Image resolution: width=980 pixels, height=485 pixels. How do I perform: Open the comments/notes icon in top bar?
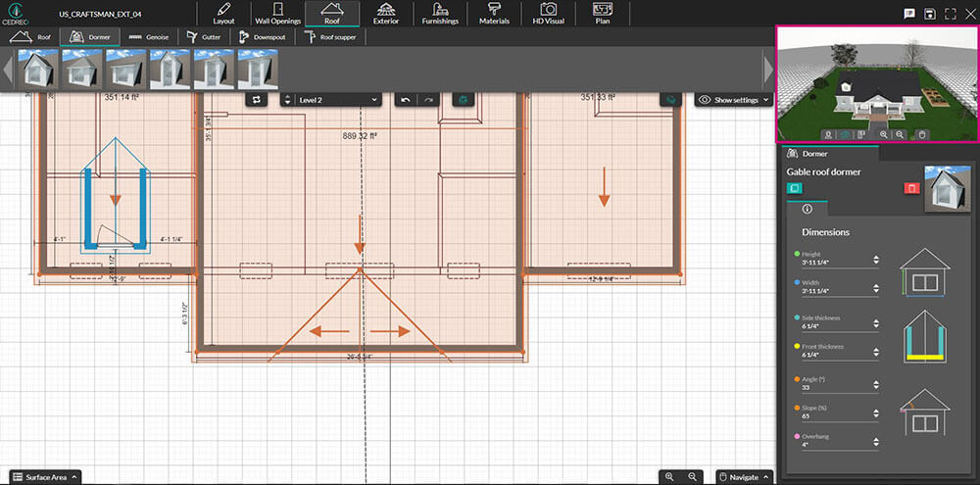[x=909, y=14]
